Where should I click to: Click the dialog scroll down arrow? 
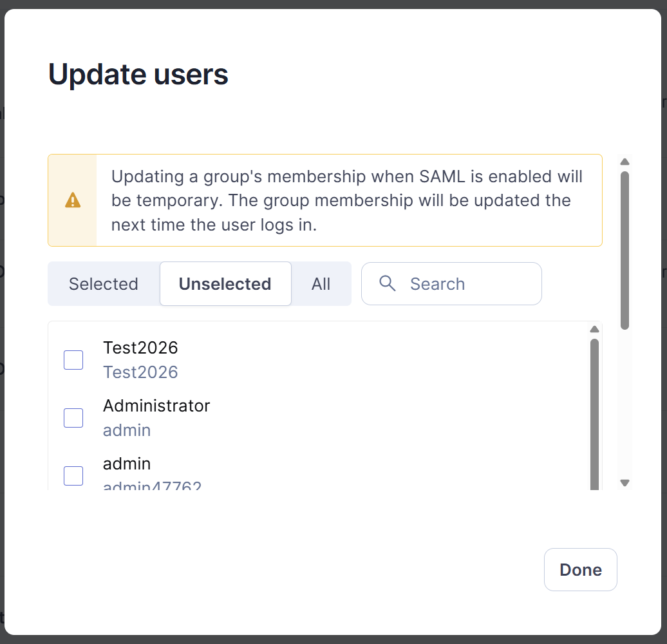tap(625, 483)
